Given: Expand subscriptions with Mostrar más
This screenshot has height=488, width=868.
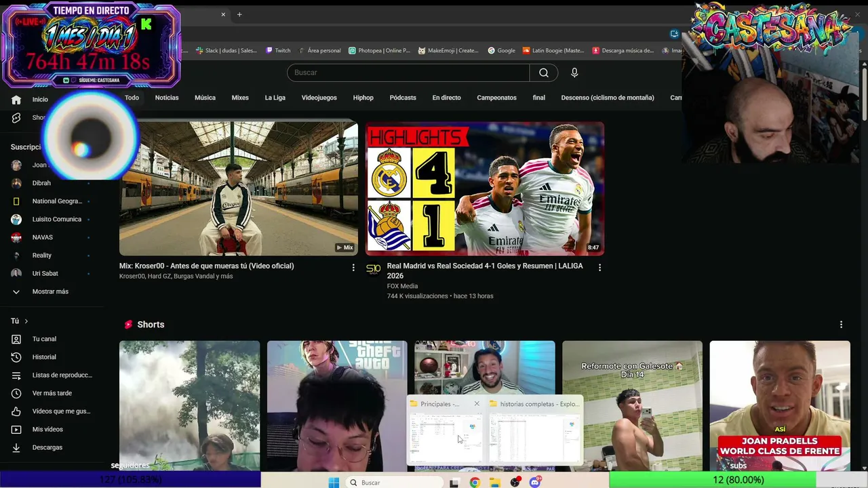Looking at the screenshot, I should click(50, 291).
